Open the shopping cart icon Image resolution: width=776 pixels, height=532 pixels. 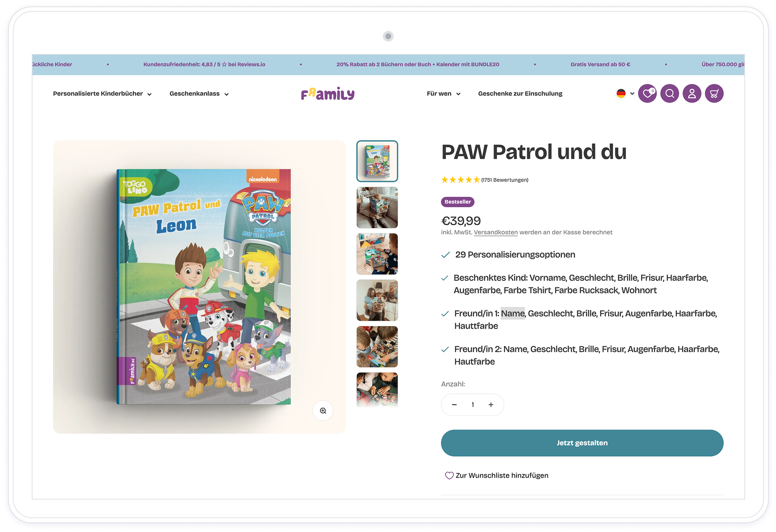pos(714,94)
